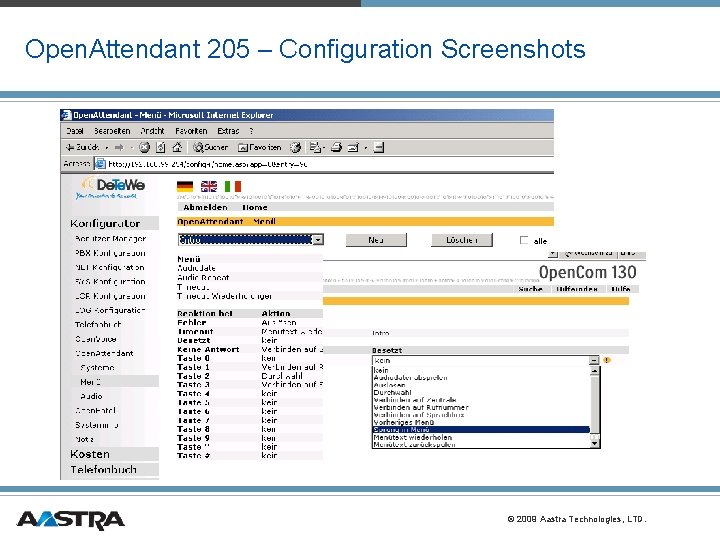Screen dimensions: 720x540
Task: Open the back-history dropdown arrow
Action: coord(107,147)
